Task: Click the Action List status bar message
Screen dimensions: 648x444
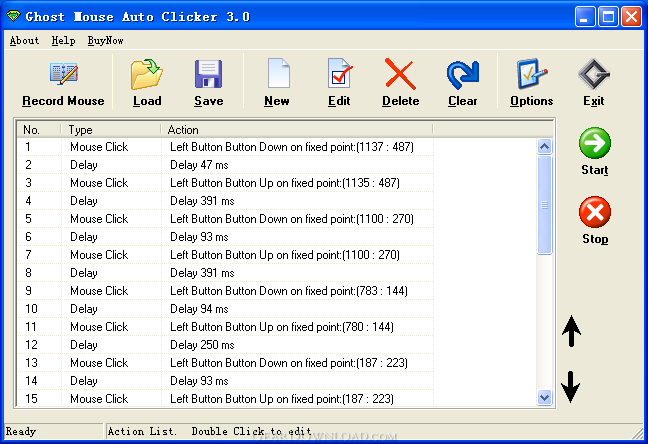Action: [x=210, y=431]
